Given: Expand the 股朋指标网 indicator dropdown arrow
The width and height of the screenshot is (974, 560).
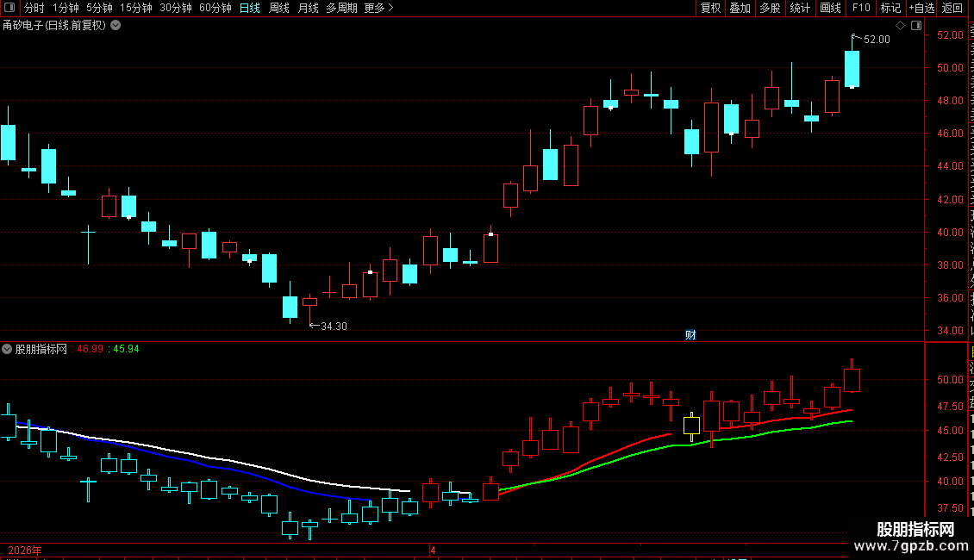Looking at the screenshot, I should pos(7,349).
